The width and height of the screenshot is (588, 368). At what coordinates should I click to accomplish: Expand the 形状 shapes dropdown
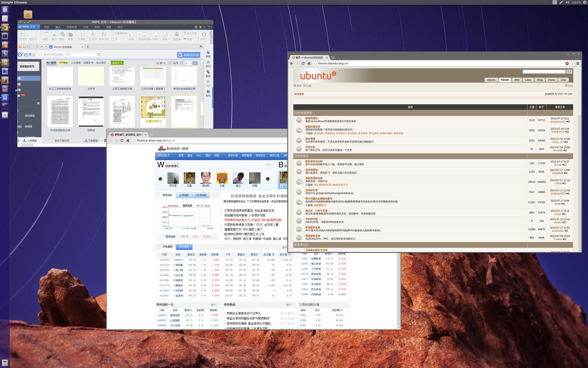click(x=65, y=39)
